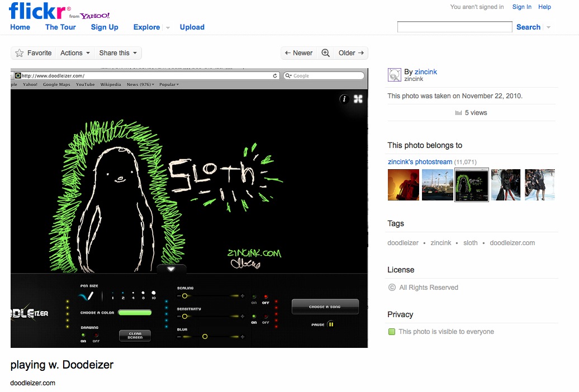Open the Actions dropdown menu

[75, 53]
